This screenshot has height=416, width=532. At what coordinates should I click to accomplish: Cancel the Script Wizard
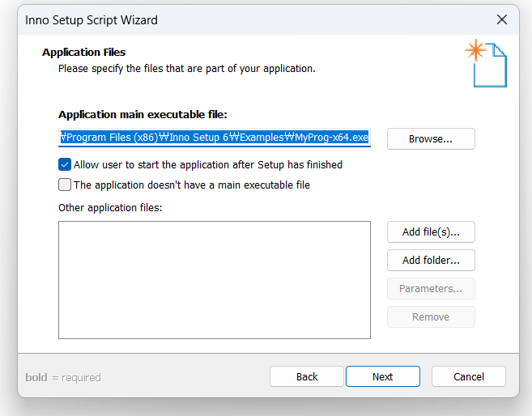[x=469, y=376]
